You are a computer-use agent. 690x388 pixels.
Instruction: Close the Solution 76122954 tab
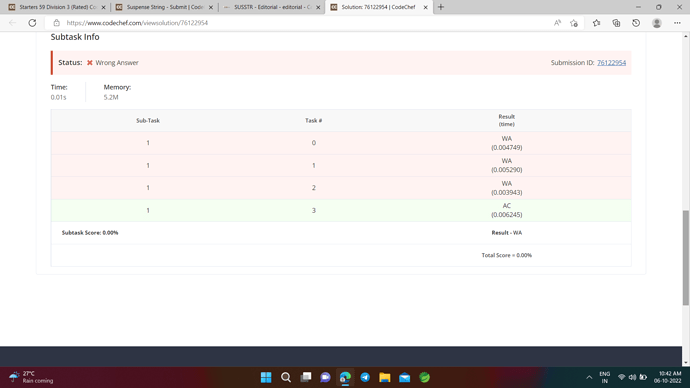click(x=426, y=7)
